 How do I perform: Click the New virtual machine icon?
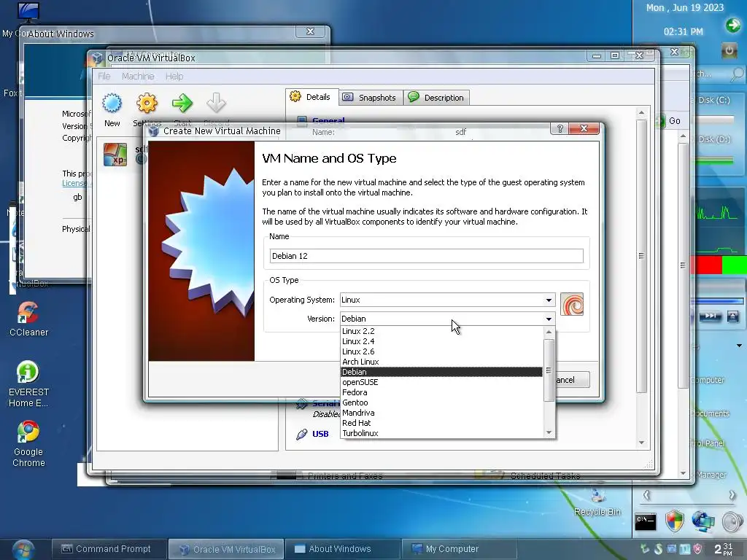(x=112, y=103)
